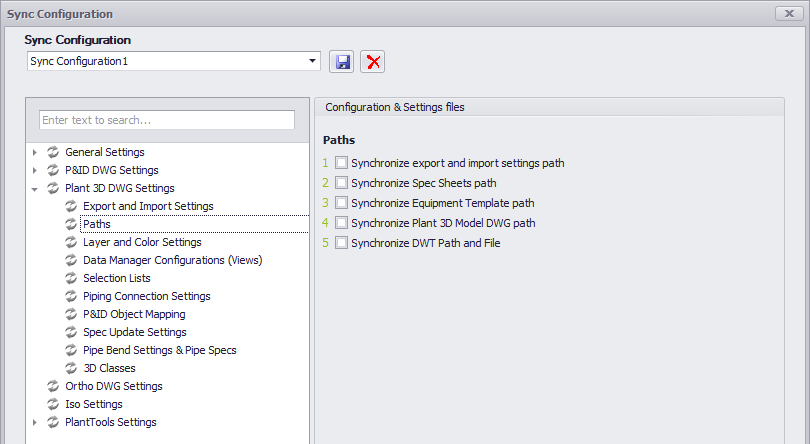Open Spec Update Settings

[135, 332]
